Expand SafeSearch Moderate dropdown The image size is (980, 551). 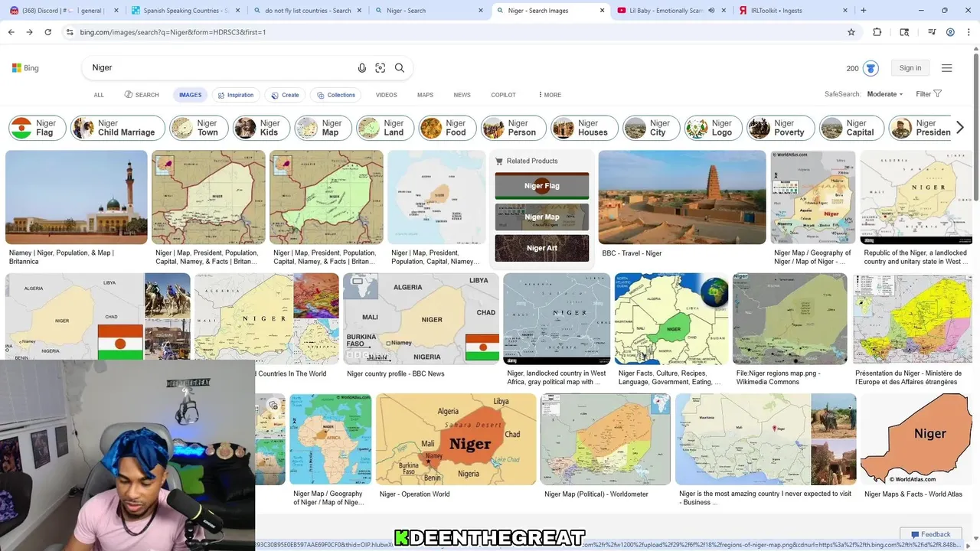[x=885, y=94]
